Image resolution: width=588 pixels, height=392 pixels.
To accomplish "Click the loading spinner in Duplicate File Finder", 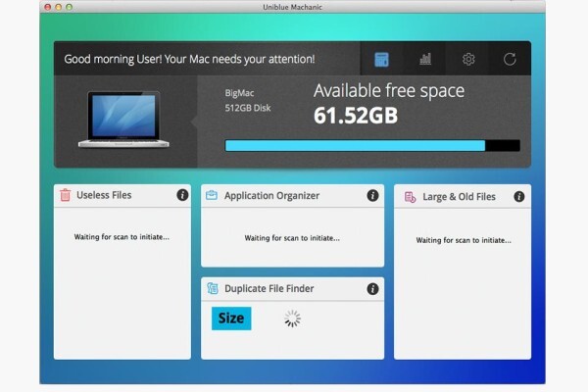I will pos(292,318).
